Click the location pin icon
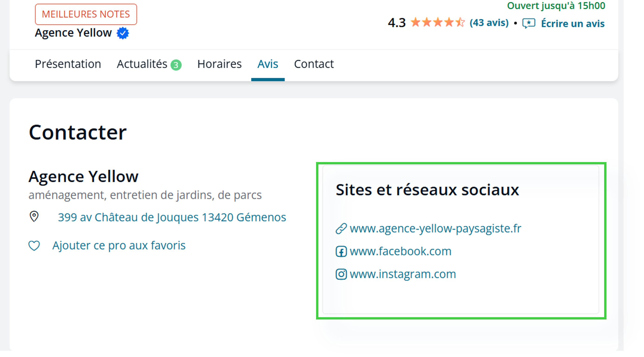644x357 pixels. (34, 216)
